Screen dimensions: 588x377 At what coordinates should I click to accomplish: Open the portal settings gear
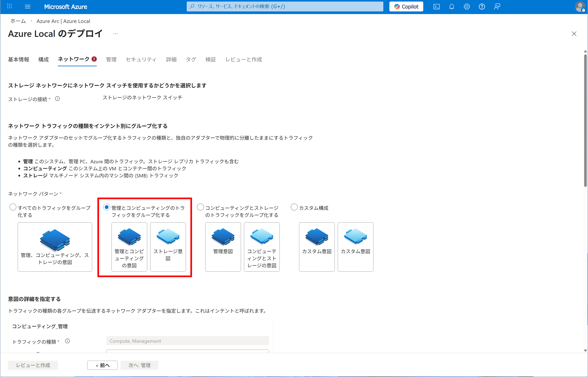467,7
